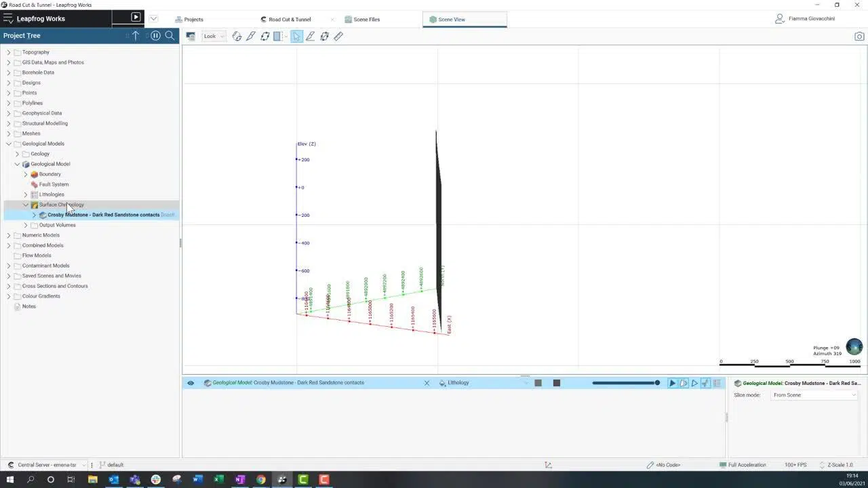Click the second dark colour swatch

(557, 383)
